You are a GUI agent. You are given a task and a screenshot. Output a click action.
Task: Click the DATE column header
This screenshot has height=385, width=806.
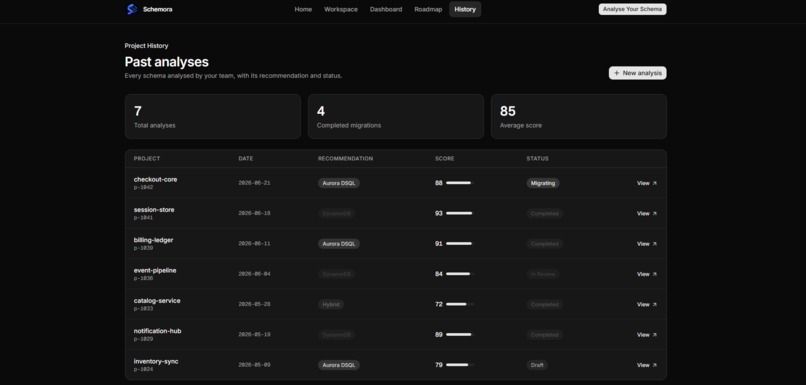(246, 159)
